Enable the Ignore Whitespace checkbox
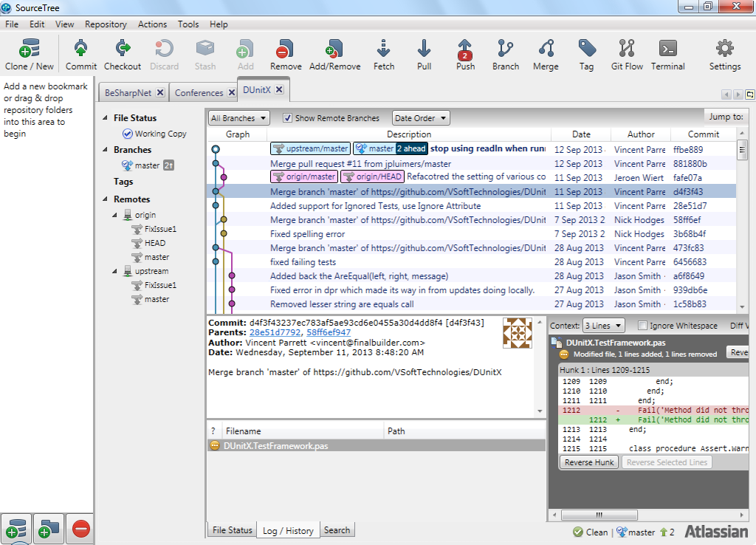 tap(642, 326)
